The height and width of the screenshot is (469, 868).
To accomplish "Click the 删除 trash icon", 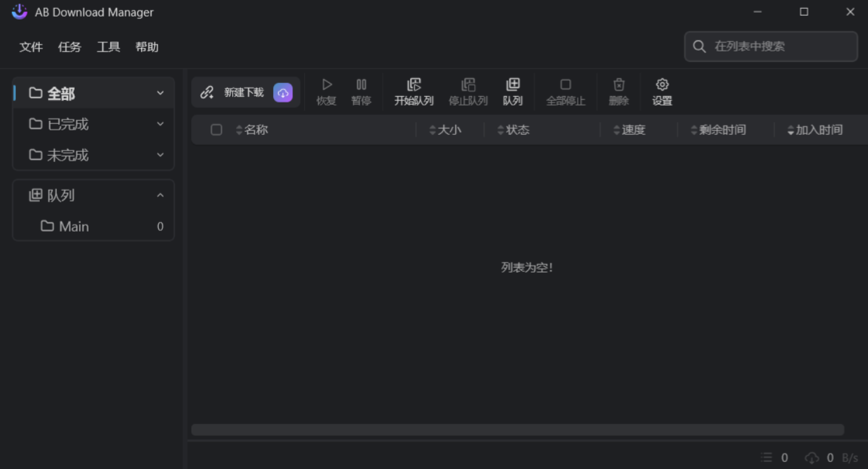I will coord(619,84).
